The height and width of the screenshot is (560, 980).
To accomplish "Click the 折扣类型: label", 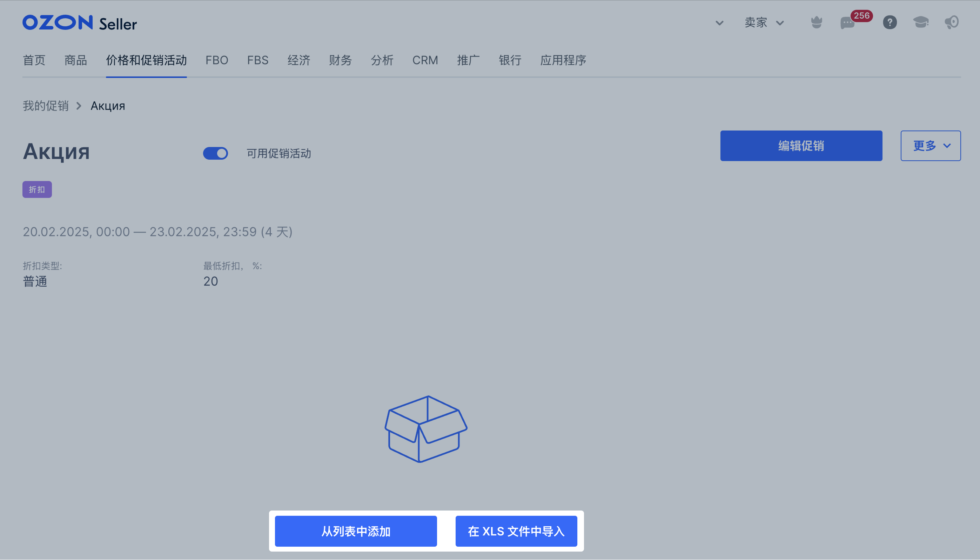I will [42, 266].
